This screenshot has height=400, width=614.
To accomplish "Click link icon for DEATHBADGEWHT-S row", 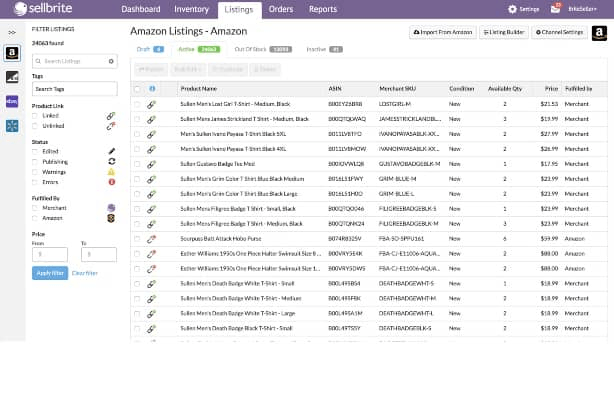I will (151, 284).
